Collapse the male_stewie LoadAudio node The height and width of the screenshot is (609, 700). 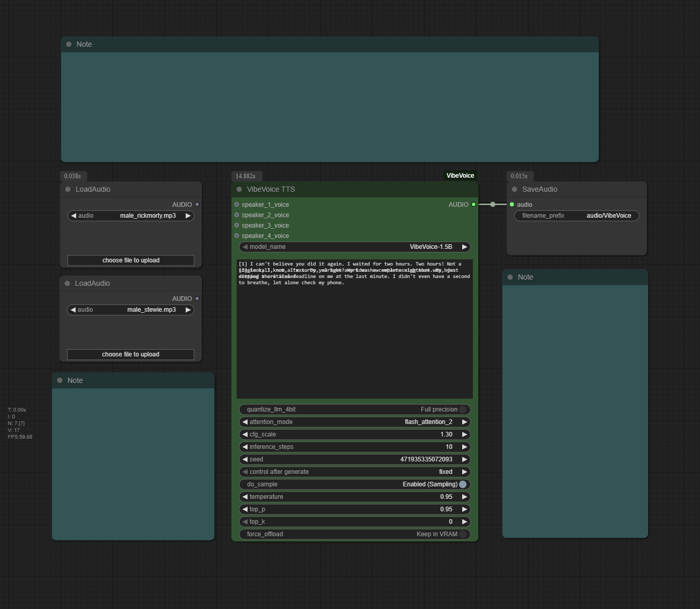68,283
